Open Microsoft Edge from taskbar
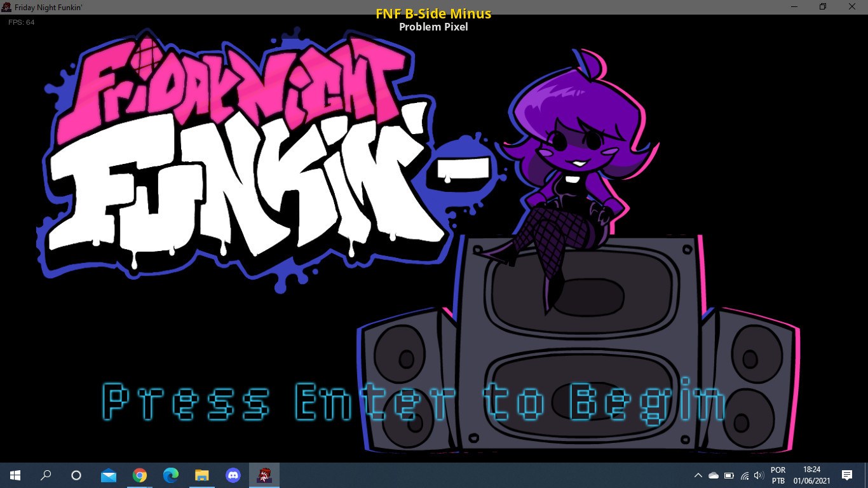 click(170, 475)
